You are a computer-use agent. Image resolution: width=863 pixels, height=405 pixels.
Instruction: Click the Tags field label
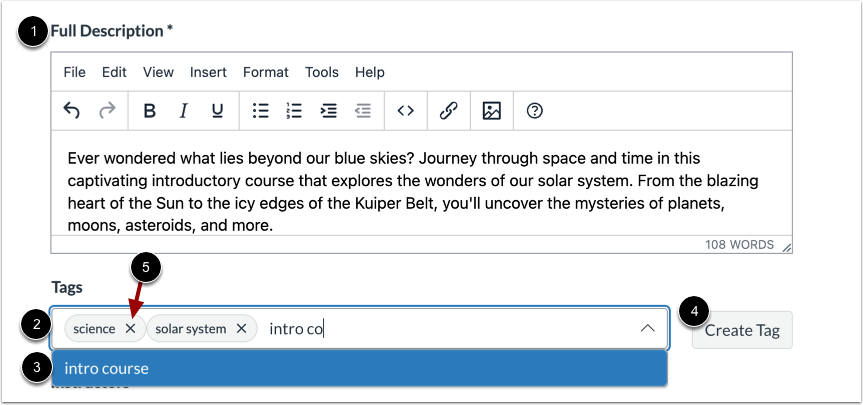click(67, 287)
